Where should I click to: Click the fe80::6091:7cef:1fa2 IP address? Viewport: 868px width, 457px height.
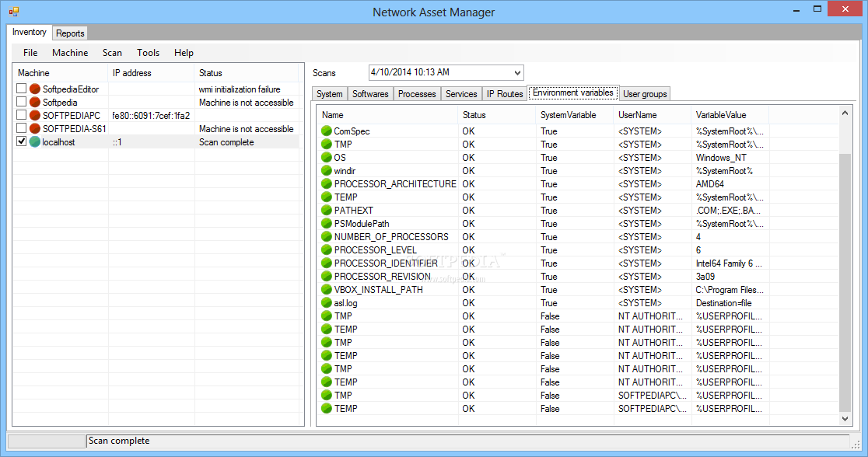151,116
